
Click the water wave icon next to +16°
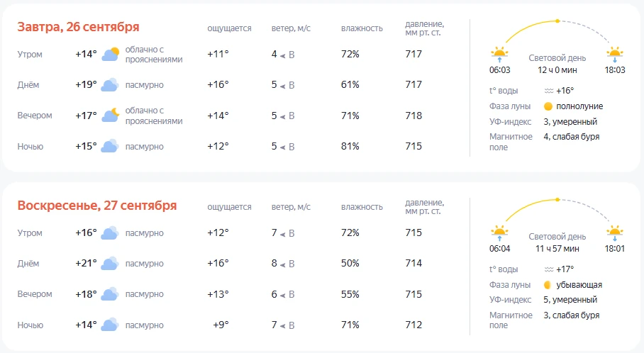549,91
